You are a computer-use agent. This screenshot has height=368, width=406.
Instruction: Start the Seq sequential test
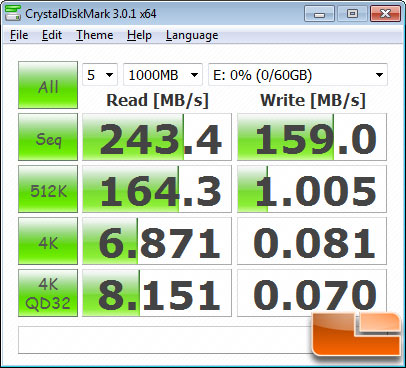point(48,137)
